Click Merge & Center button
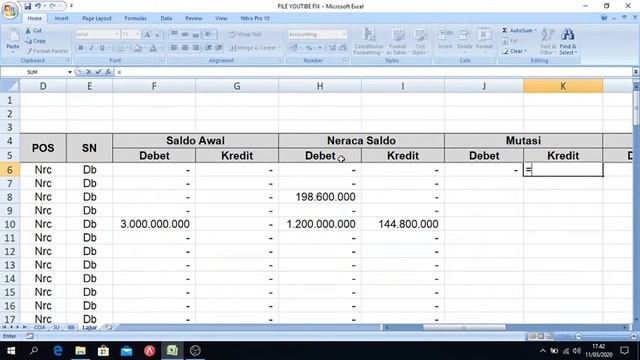 254,48
